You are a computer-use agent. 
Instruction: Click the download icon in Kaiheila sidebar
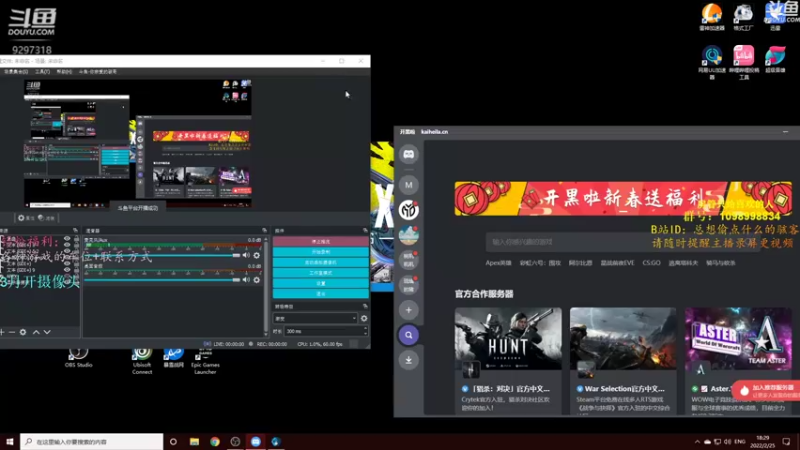(x=409, y=360)
